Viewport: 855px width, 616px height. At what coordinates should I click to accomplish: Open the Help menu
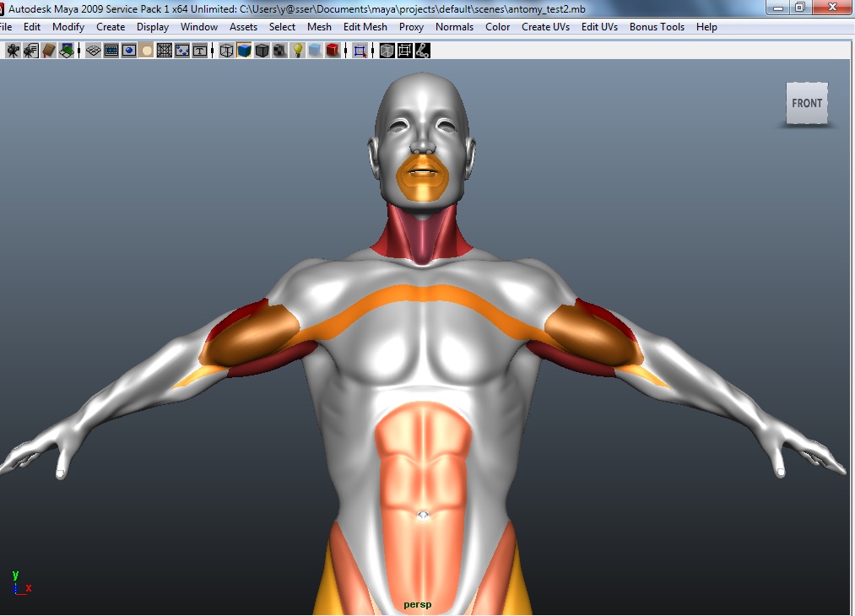coord(706,27)
